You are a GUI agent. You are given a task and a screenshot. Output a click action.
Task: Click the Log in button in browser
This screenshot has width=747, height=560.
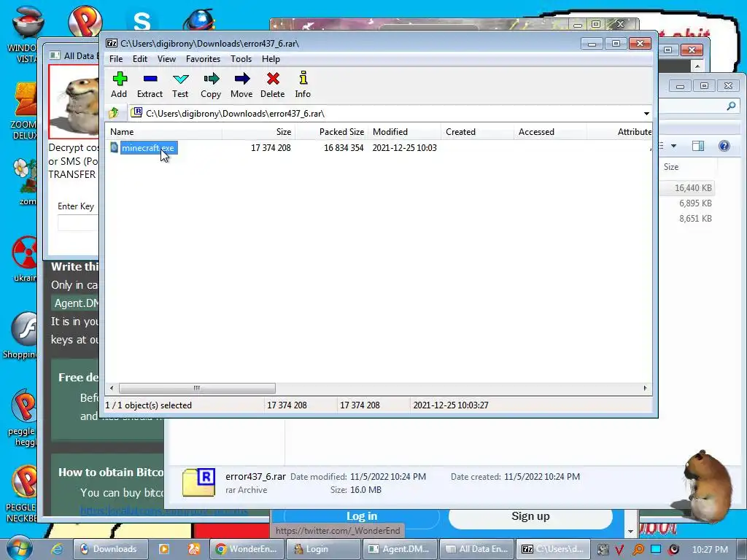(362, 516)
